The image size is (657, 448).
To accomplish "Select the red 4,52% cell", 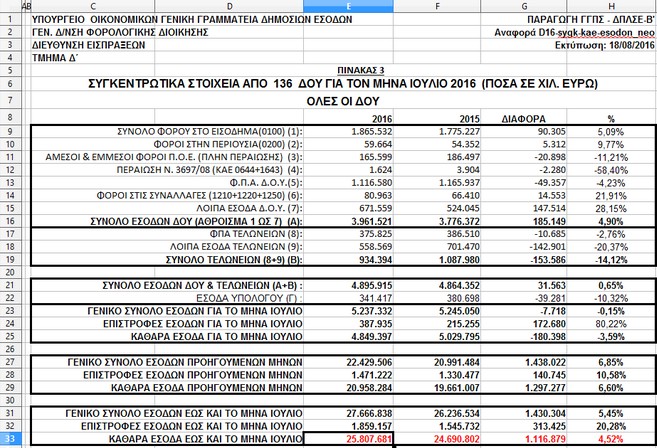I will point(611,439).
